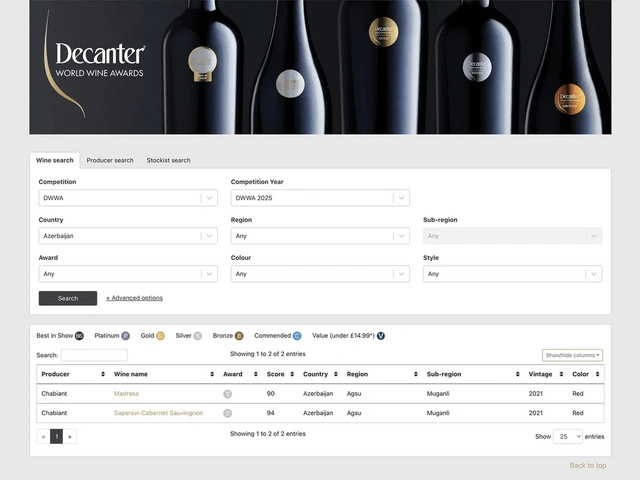This screenshot has width=640, height=480.
Task: Open the Region dropdown
Action: point(320,236)
